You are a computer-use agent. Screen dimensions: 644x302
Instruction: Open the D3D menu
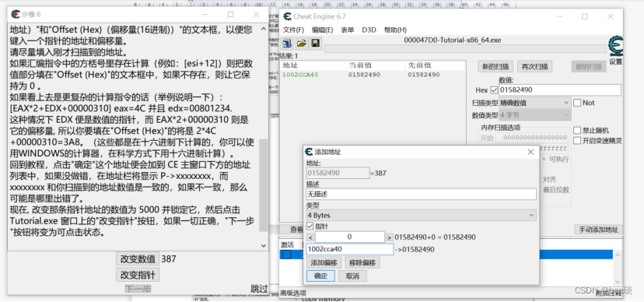click(369, 30)
